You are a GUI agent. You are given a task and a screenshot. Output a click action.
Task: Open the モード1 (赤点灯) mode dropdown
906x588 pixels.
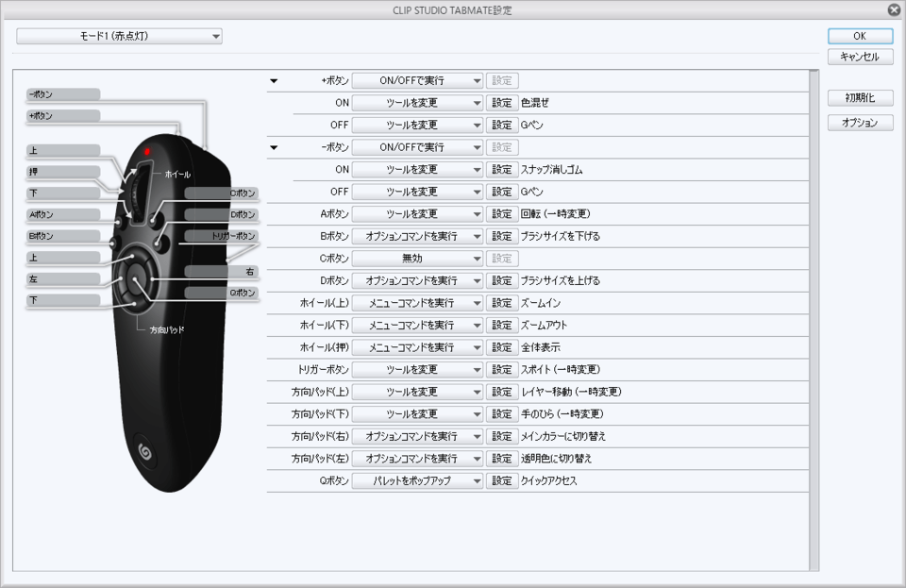119,36
